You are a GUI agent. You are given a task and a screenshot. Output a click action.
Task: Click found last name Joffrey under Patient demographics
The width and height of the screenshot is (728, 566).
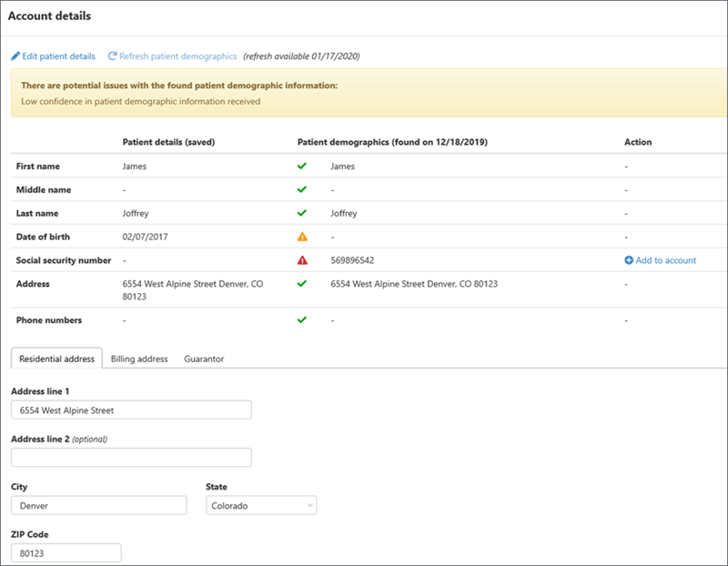[x=344, y=213]
